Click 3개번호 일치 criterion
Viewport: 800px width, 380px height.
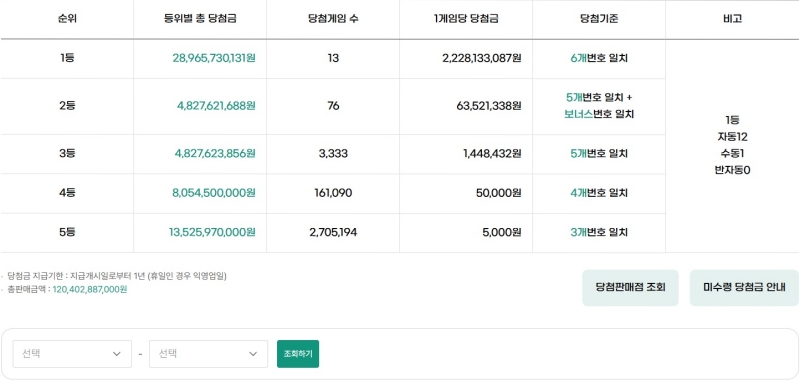[599, 233]
